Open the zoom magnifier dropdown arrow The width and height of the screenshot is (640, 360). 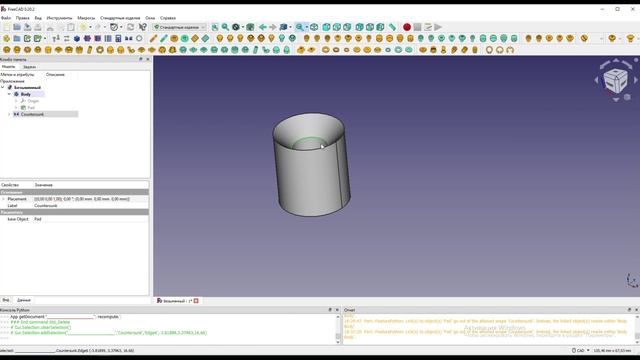307,27
